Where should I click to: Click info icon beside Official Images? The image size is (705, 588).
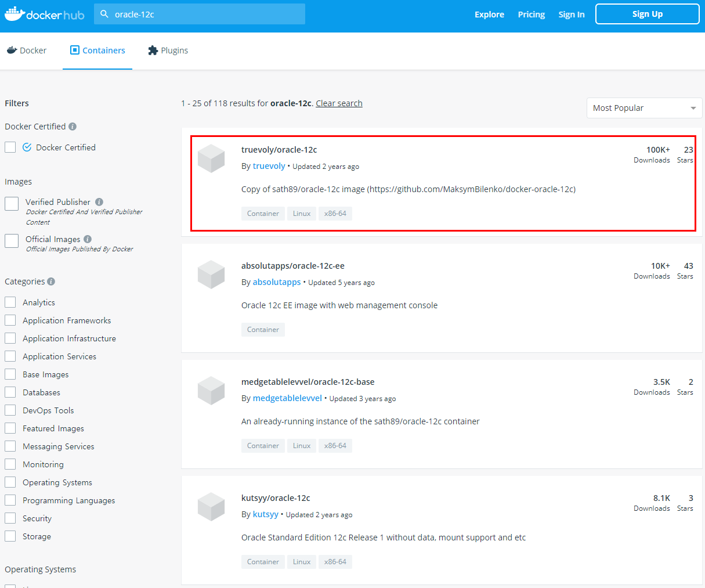[x=88, y=239]
